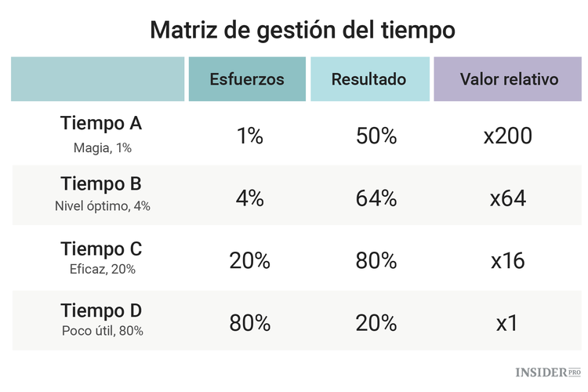The height and width of the screenshot is (392, 588).
Task: Click the 64% result for Tiempo B
Action: click(376, 198)
